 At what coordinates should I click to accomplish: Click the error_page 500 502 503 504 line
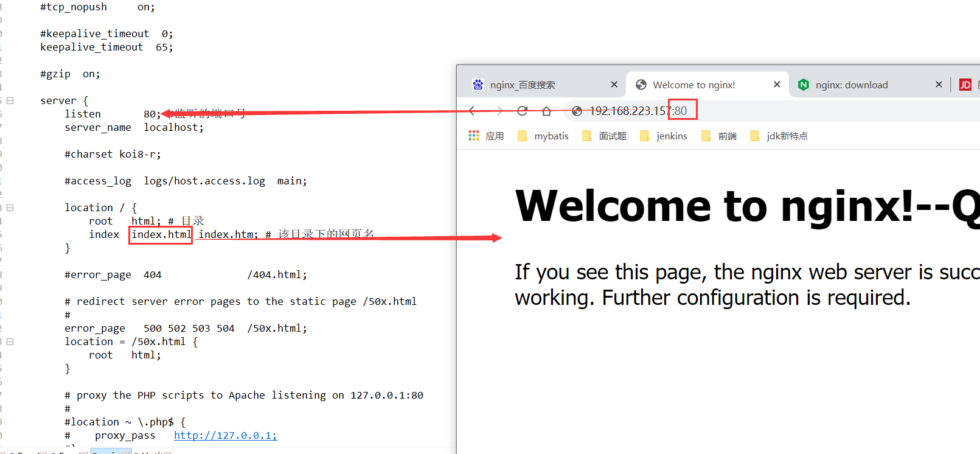[186, 328]
